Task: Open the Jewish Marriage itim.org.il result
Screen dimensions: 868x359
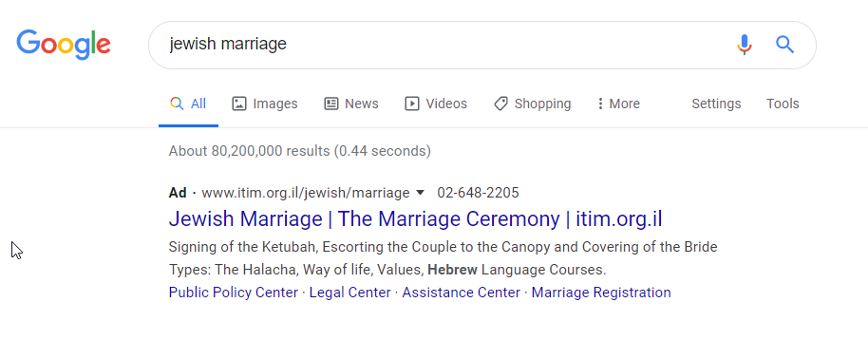Action: (415, 218)
